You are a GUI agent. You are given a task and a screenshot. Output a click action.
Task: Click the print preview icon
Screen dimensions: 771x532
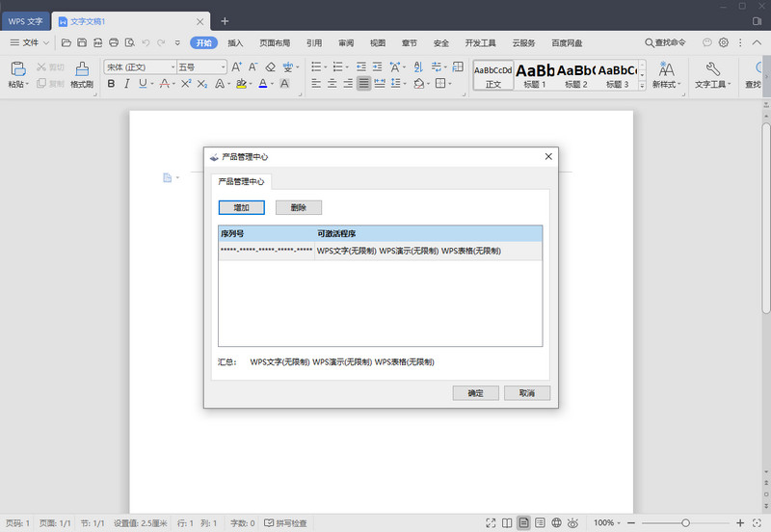[x=130, y=42]
